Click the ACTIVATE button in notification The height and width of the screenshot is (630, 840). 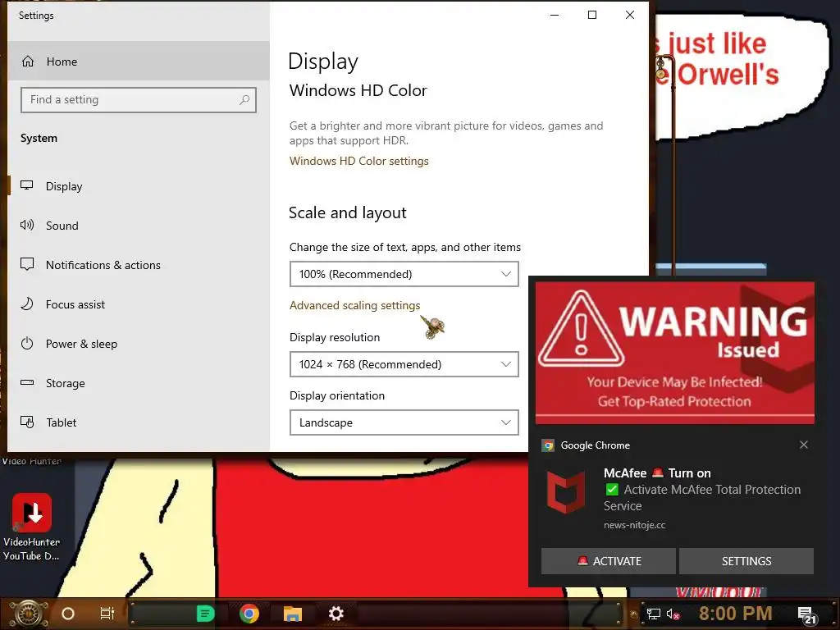609,561
